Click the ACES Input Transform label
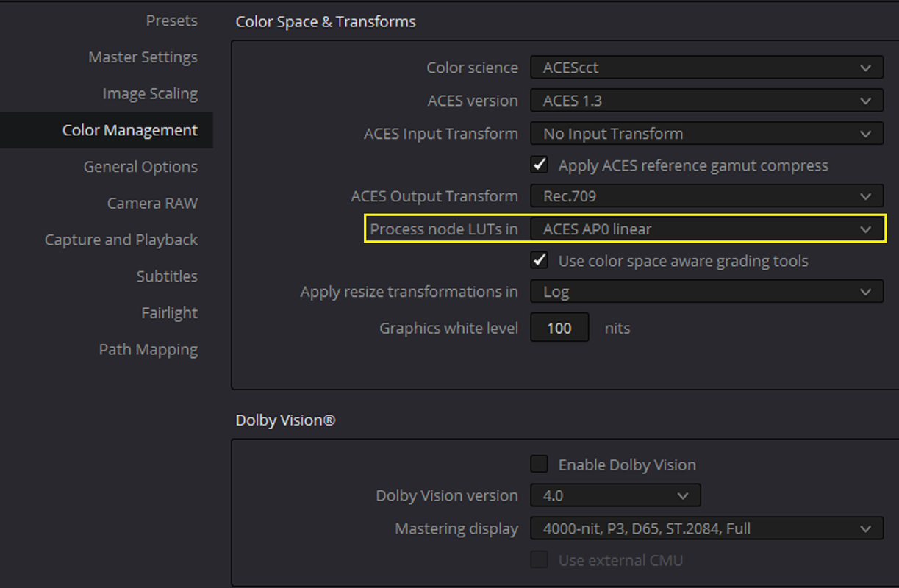 (441, 134)
